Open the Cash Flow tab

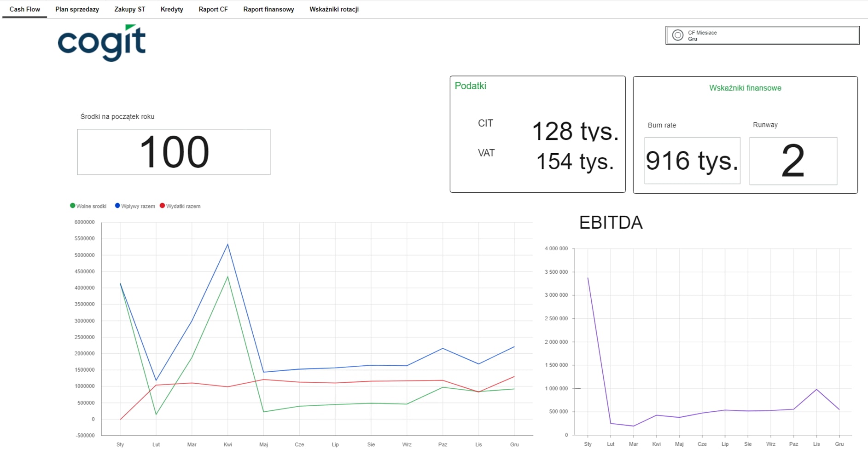25,9
